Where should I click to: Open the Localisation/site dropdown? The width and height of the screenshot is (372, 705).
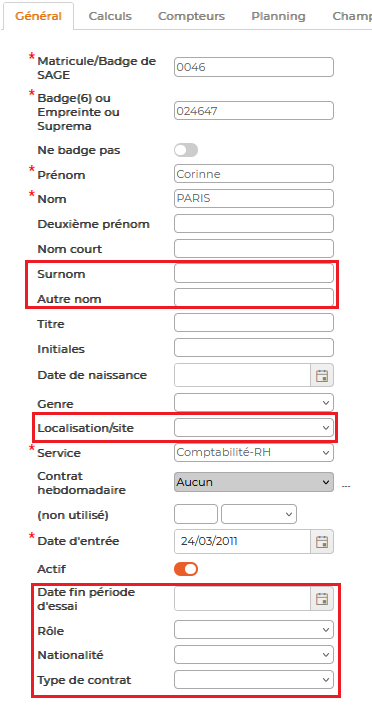[x=254, y=428]
